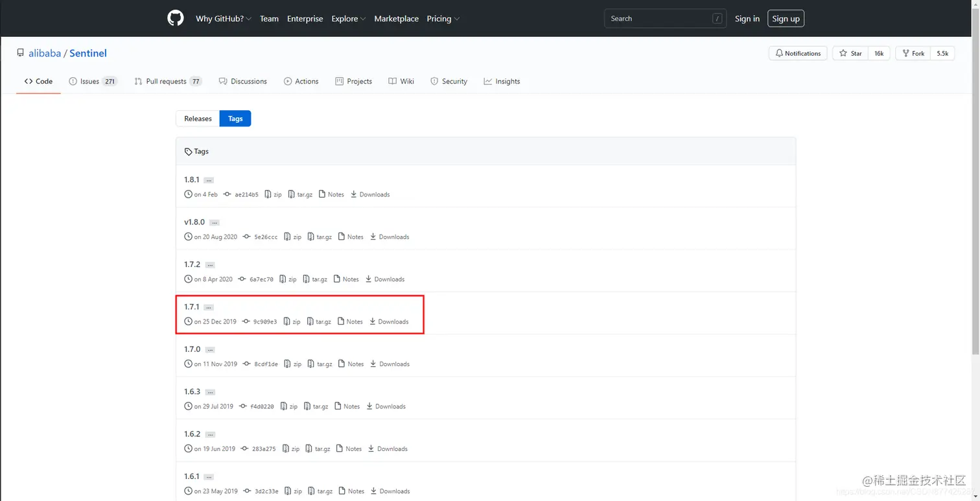This screenshot has height=501, width=980.
Task: Download the zip for tag 1.8.1
Action: pyautogui.click(x=273, y=194)
